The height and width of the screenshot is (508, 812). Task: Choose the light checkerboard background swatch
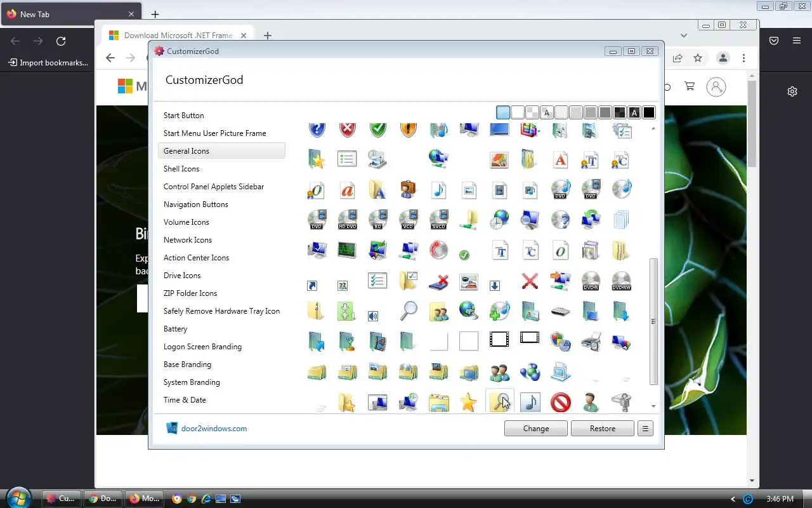(x=532, y=112)
